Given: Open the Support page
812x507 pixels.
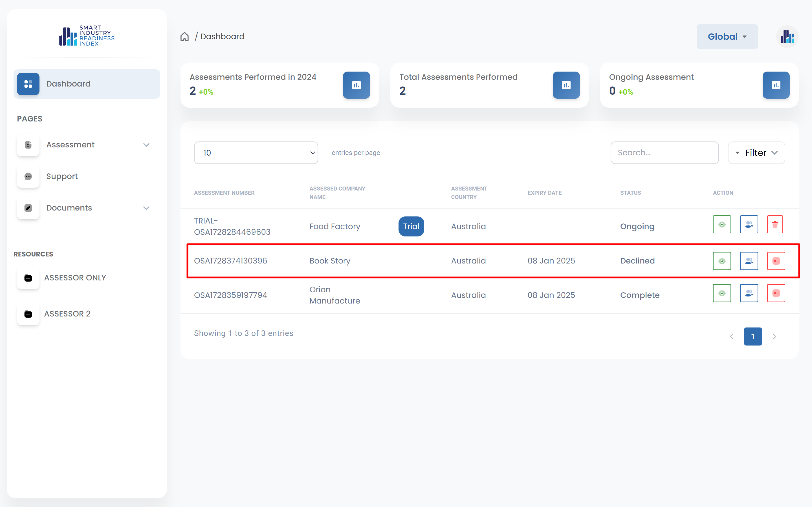Looking at the screenshot, I should [62, 176].
